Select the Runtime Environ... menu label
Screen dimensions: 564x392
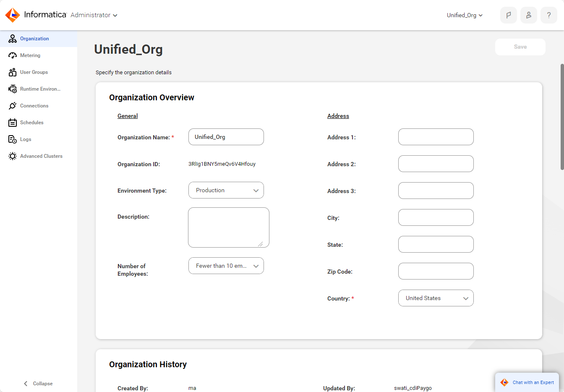40,89
